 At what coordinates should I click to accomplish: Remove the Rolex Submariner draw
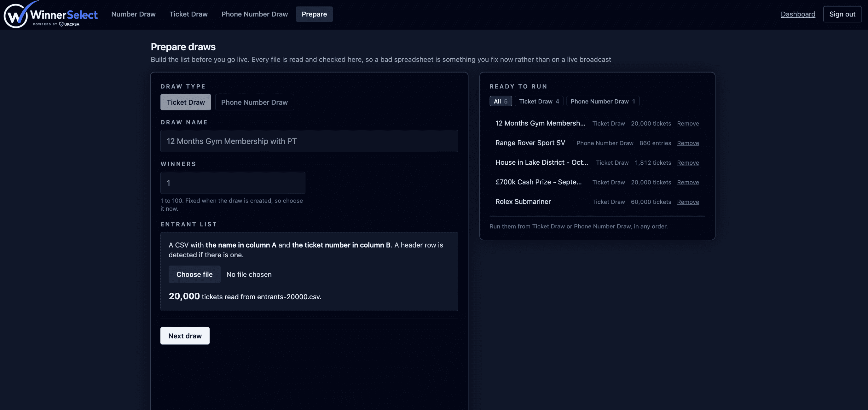point(688,202)
